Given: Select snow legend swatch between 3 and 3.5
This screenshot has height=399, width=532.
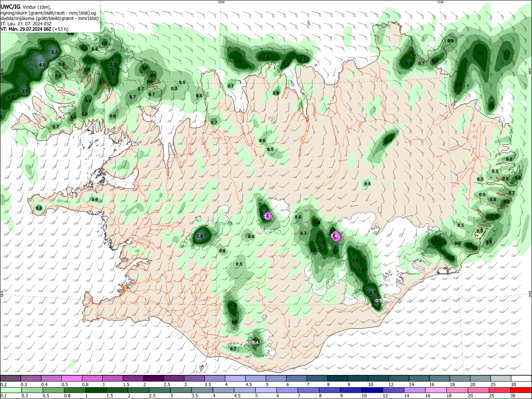Looking at the screenshot, I should [195, 378].
